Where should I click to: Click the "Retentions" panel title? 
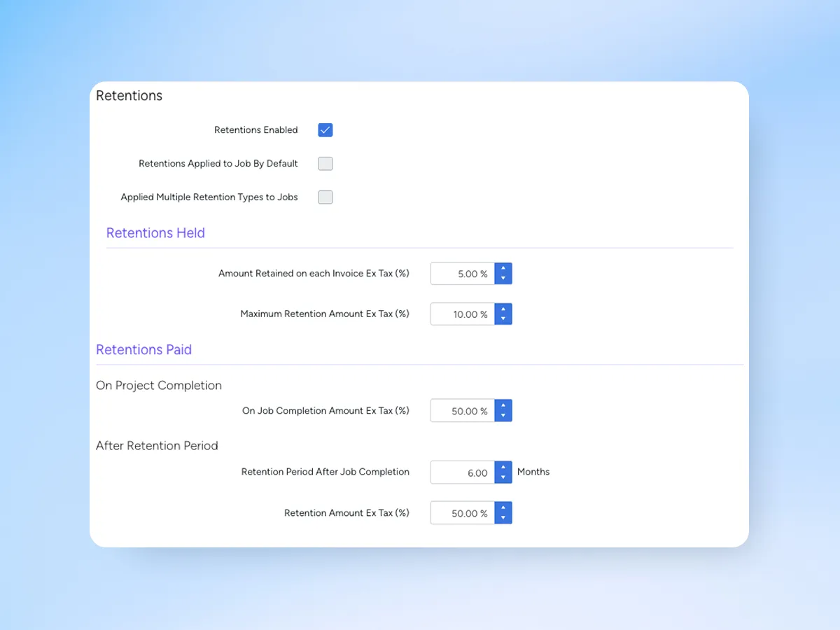[x=129, y=96]
